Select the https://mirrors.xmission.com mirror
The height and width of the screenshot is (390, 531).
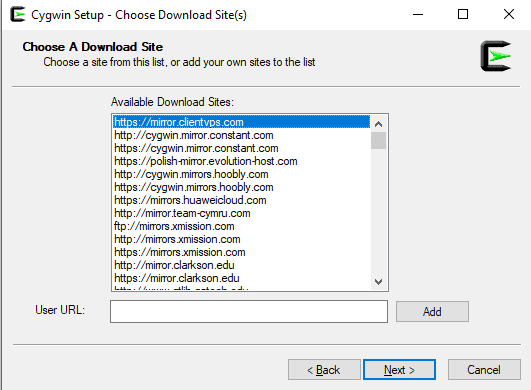(241, 252)
